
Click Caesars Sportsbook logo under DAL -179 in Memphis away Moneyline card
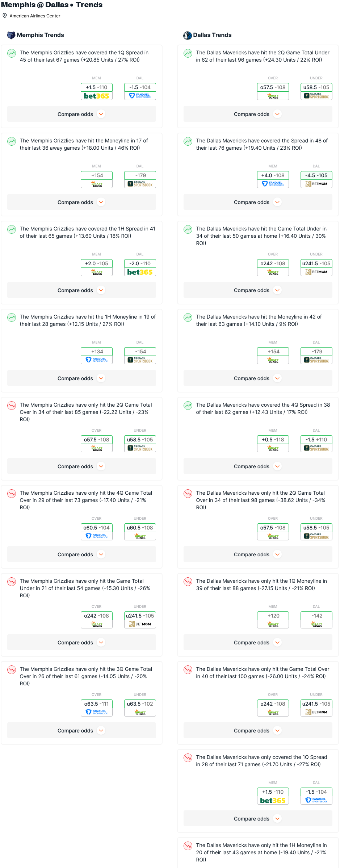pos(140,184)
